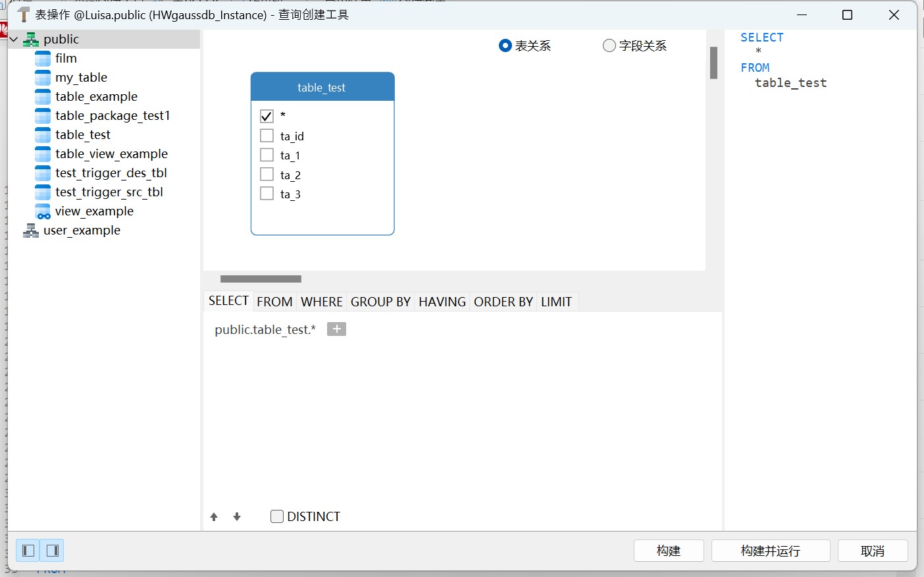Click the up arrow to move field up
The height and width of the screenshot is (577, 924).
pos(214,516)
